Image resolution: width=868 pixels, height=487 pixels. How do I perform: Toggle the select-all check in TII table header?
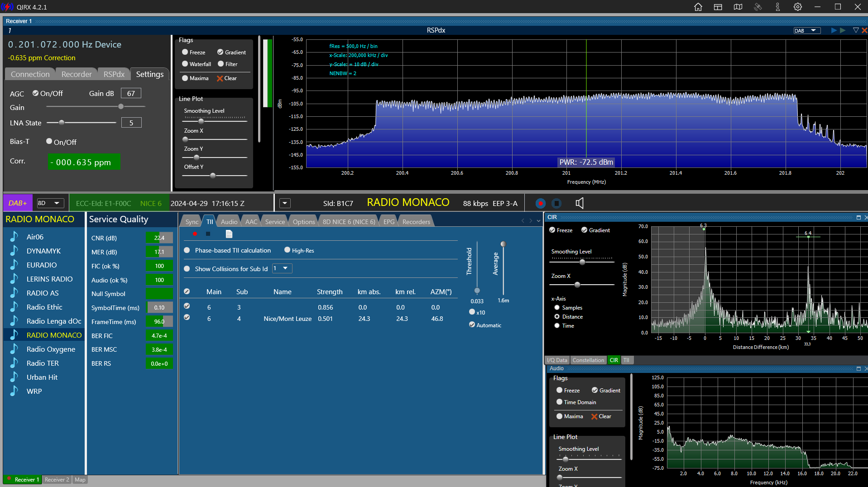click(187, 291)
